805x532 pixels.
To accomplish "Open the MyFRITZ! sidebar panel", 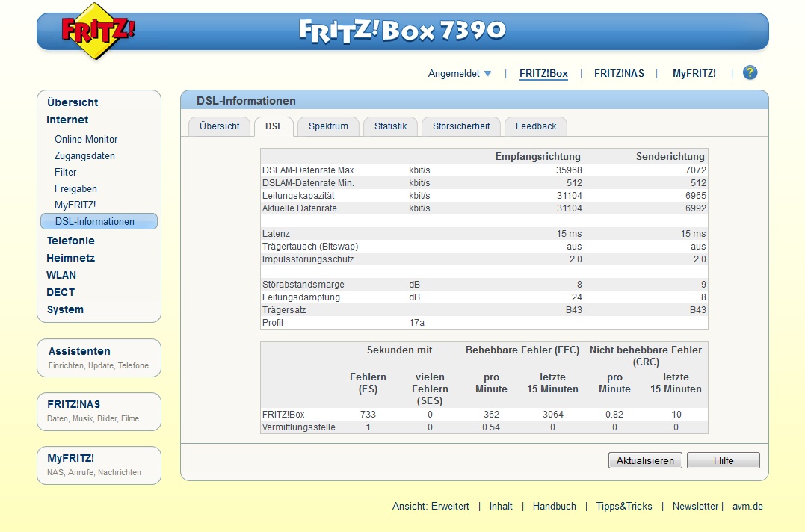I will [x=99, y=466].
